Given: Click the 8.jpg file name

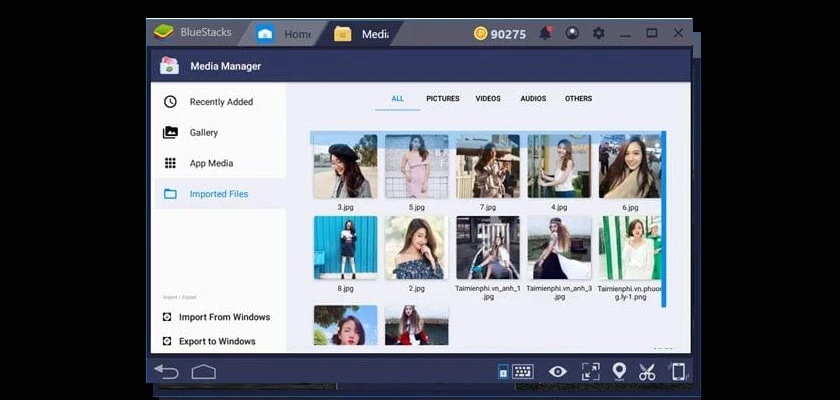Looking at the screenshot, I should pos(346,289).
